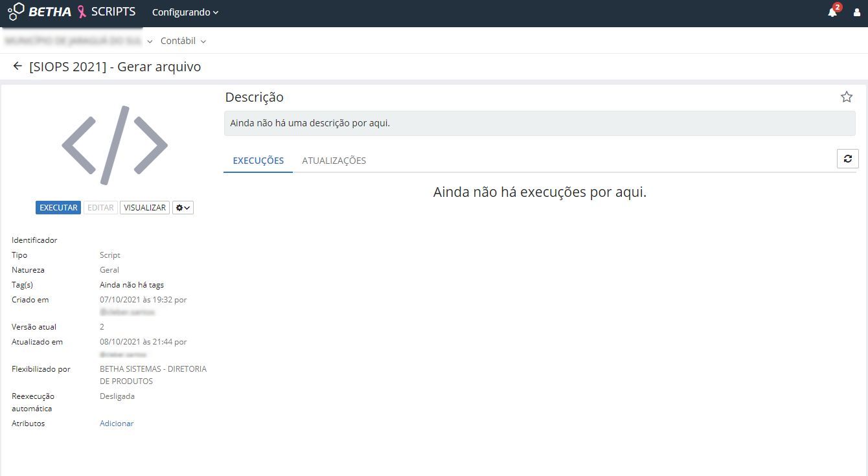Click the 'Ainda não há tags' value
Screen dimensions: 868x476
(131, 285)
